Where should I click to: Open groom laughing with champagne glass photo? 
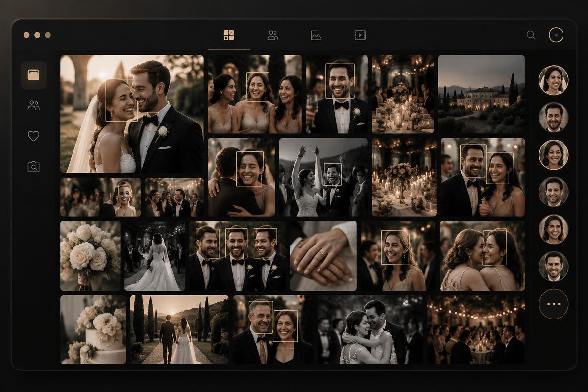click(x=337, y=94)
